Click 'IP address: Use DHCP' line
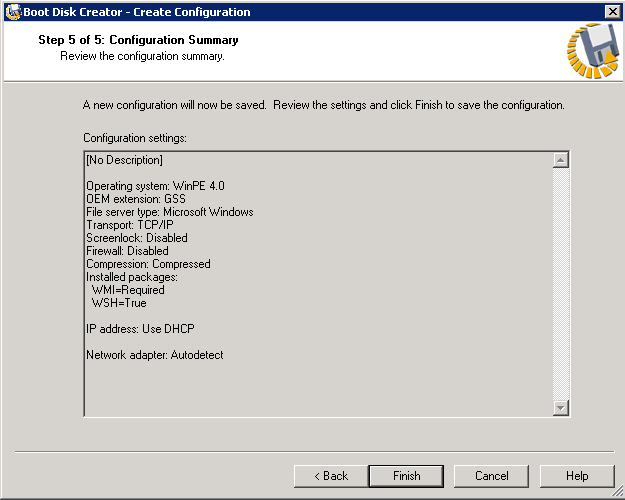 [x=140, y=329]
